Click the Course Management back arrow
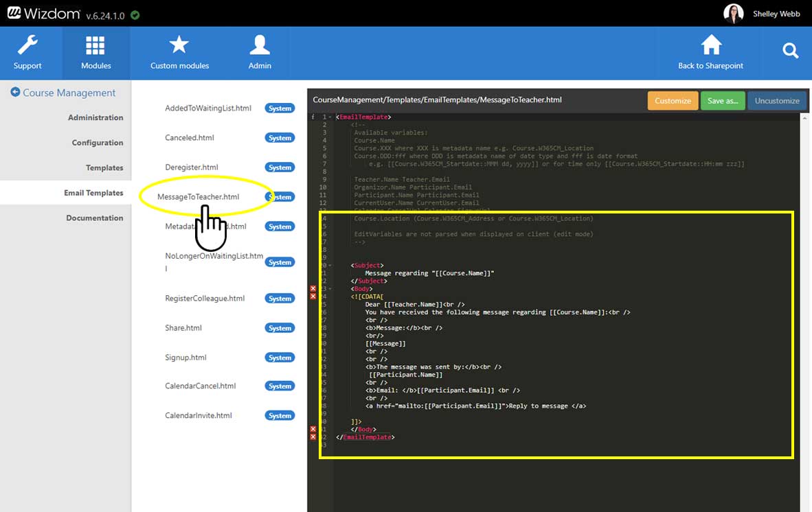This screenshot has width=812, height=512. pyautogui.click(x=15, y=92)
